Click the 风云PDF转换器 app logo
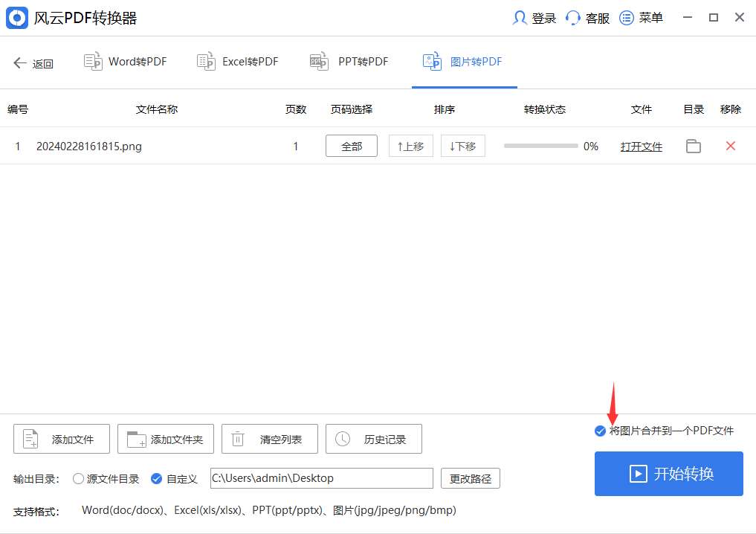 [x=16, y=17]
